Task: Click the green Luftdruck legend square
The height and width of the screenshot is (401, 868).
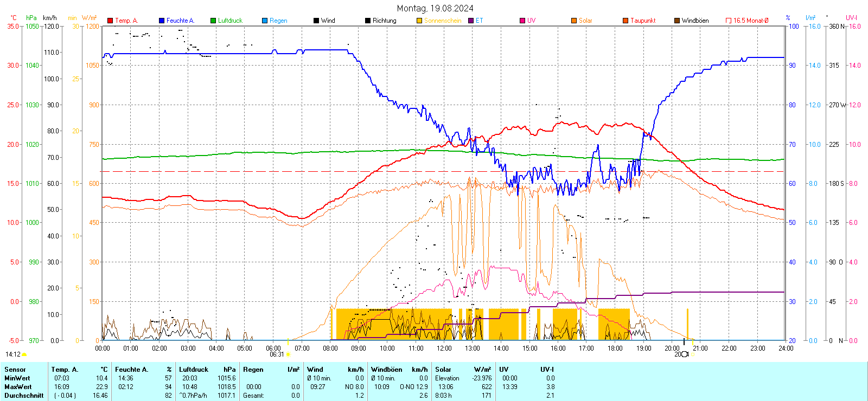Action: pyautogui.click(x=213, y=21)
